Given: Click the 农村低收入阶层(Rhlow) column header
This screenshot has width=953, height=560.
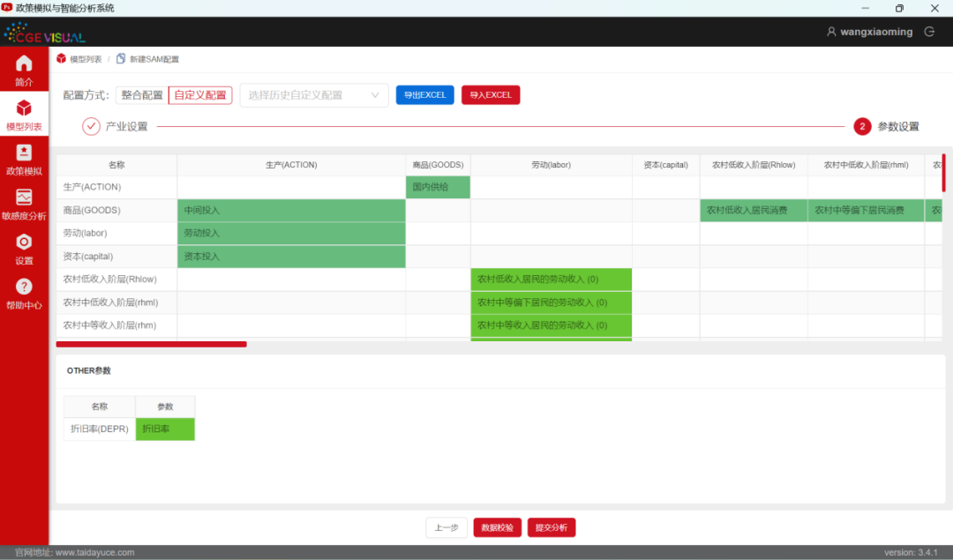Looking at the screenshot, I should click(x=754, y=165).
